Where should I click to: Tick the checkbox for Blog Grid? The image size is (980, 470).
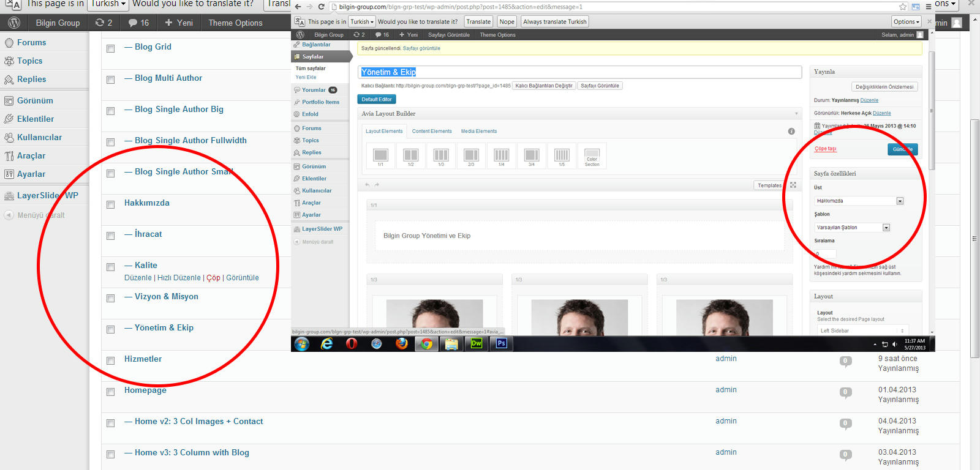tap(111, 48)
